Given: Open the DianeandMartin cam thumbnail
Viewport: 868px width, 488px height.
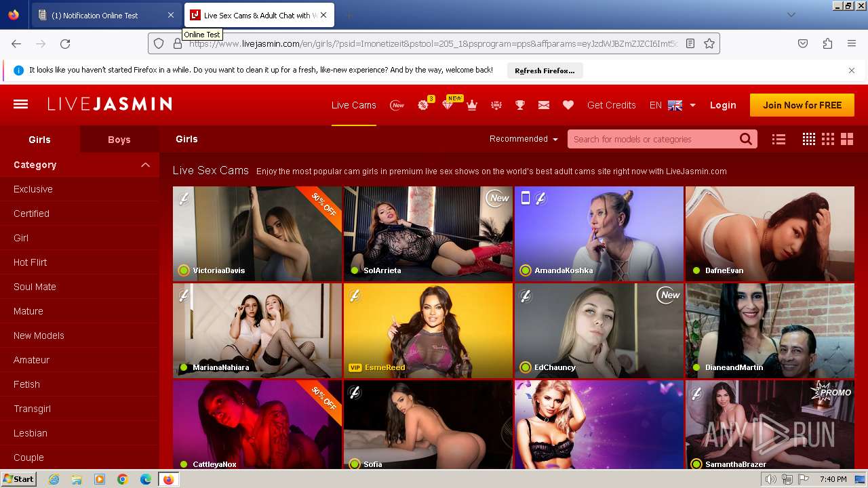Looking at the screenshot, I should tap(770, 331).
